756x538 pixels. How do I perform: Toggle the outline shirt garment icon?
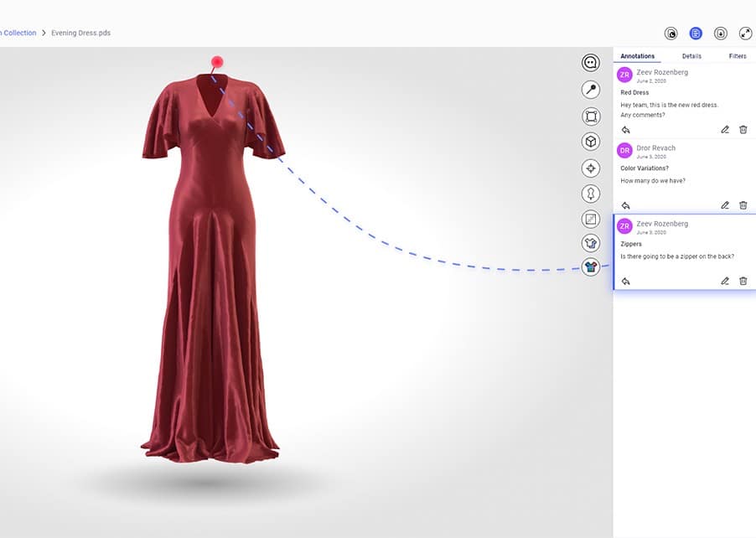(x=591, y=243)
